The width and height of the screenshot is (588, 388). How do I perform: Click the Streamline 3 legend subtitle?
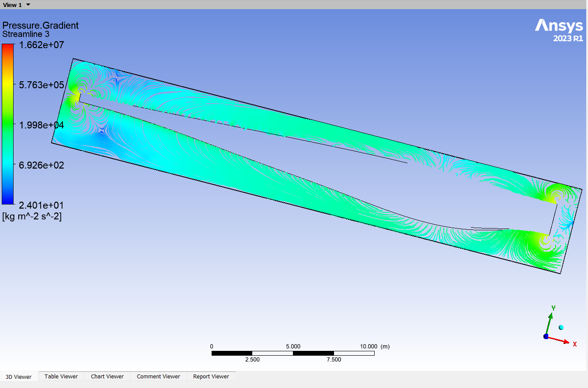(x=26, y=34)
